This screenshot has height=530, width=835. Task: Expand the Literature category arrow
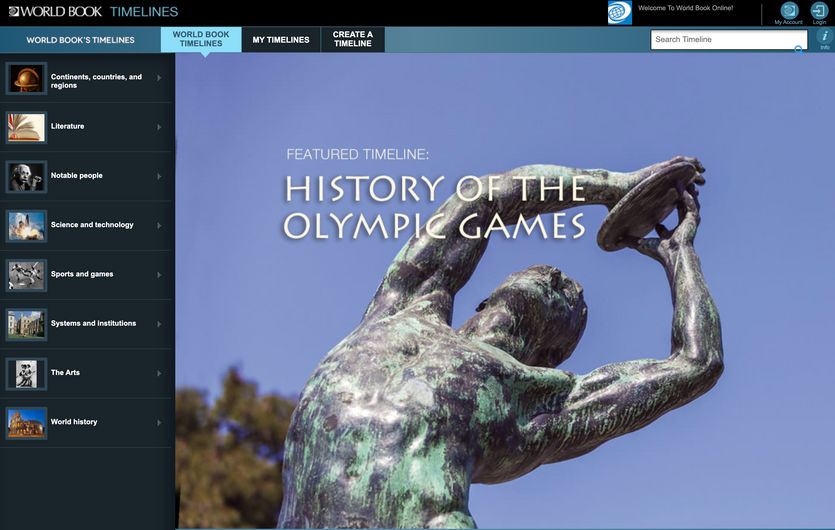click(159, 127)
